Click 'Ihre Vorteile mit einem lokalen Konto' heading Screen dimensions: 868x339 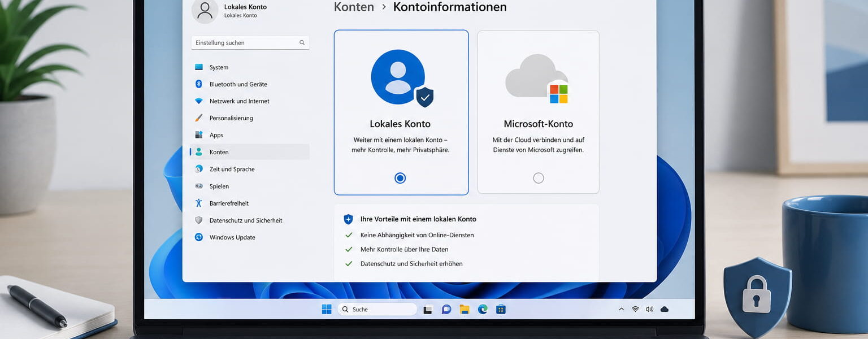pos(418,219)
